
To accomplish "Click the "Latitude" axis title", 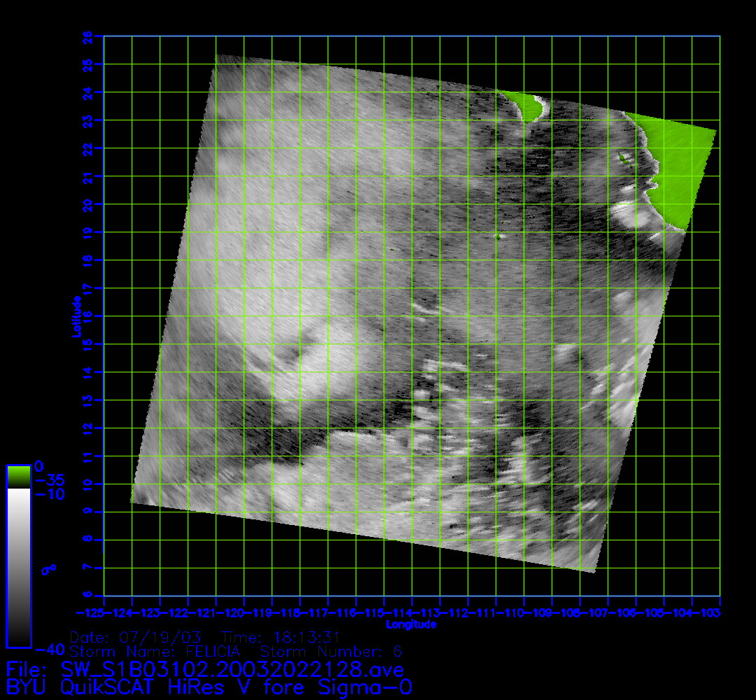I will click(75, 316).
